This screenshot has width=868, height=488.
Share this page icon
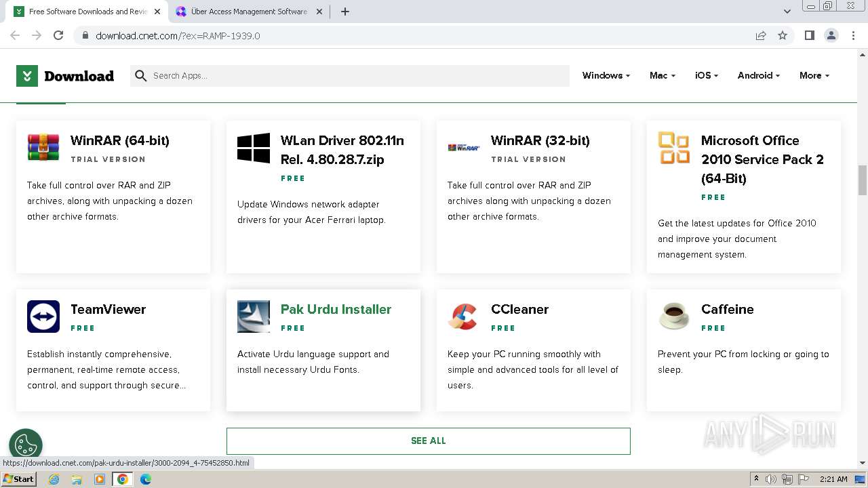coord(761,35)
